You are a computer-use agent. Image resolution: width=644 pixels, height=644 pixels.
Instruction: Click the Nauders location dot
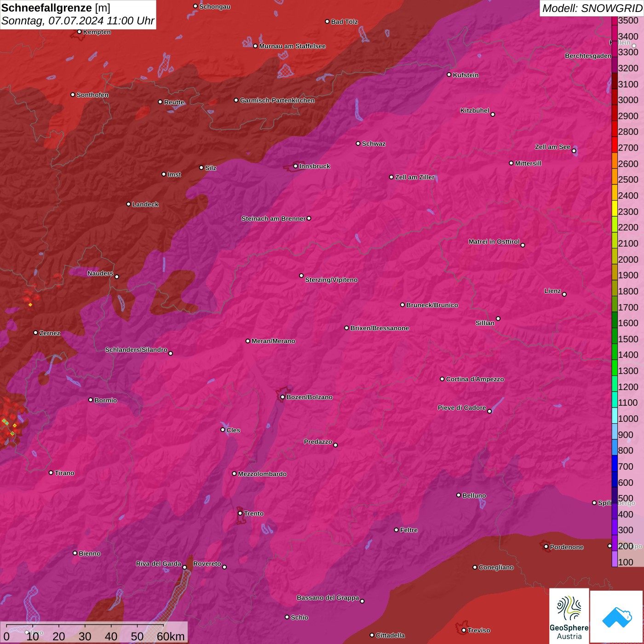pos(117,276)
